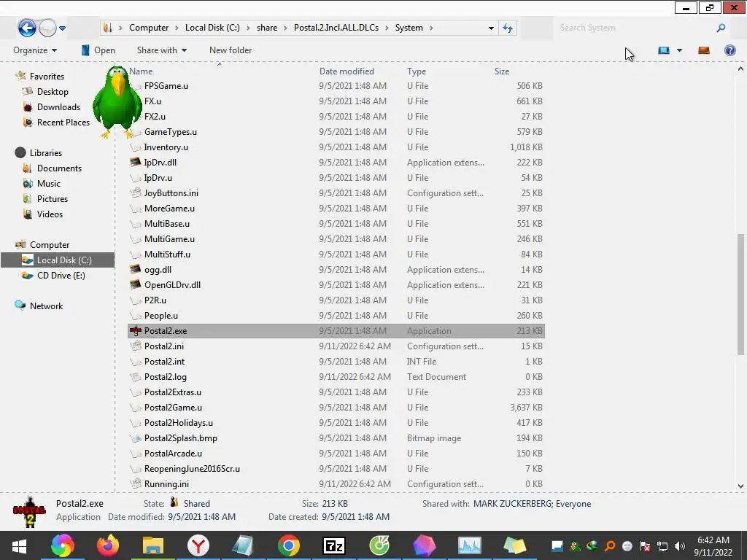Open Recent Places in Favorites
This screenshot has height=560, width=747.
pos(63,122)
